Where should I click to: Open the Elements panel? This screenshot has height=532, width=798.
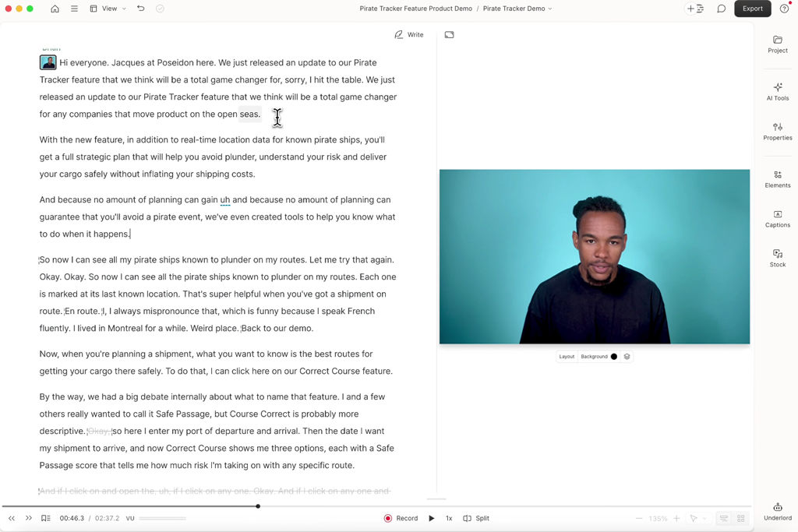click(x=778, y=179)
